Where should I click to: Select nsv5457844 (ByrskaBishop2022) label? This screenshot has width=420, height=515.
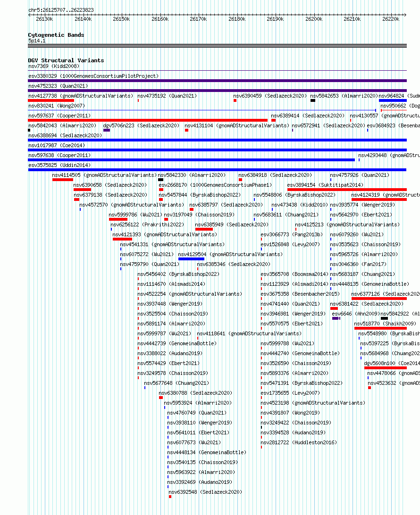200,194
